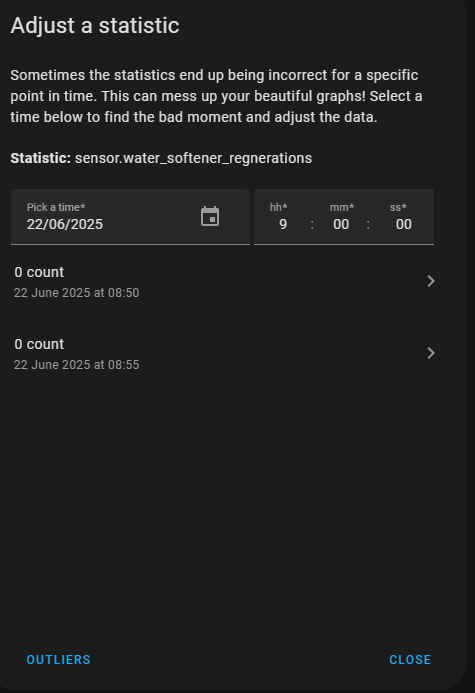475x693 pixels.
Task: Click the mm* minutes label
Action: (x=342, y=207)
